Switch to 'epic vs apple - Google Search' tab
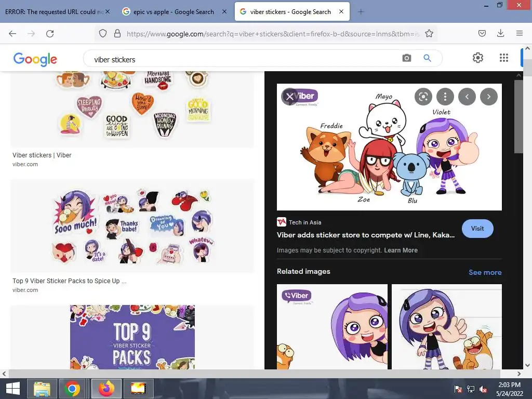 (174, 11)
